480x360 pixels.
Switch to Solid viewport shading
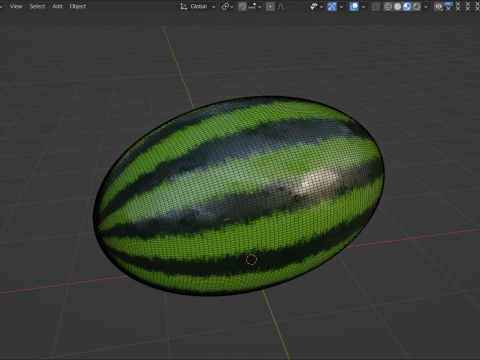pyautogui.click(x=397, y=6)
